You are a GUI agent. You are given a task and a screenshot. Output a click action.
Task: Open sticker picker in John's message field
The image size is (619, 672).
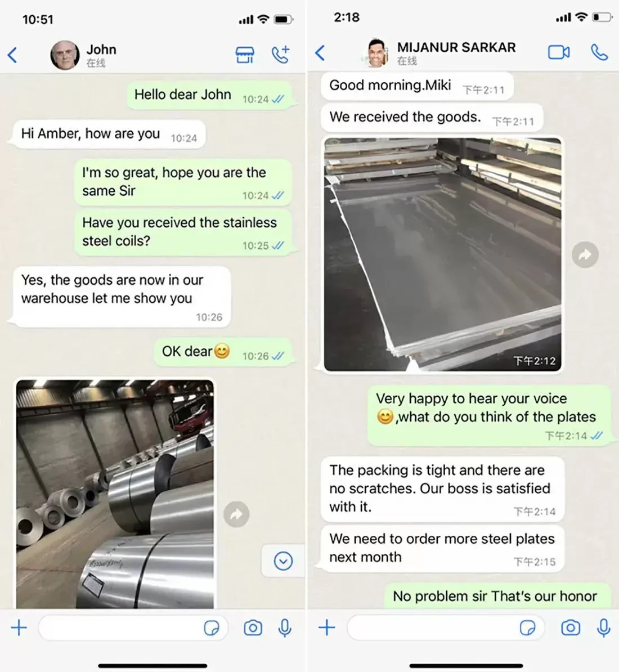(211, 628)
